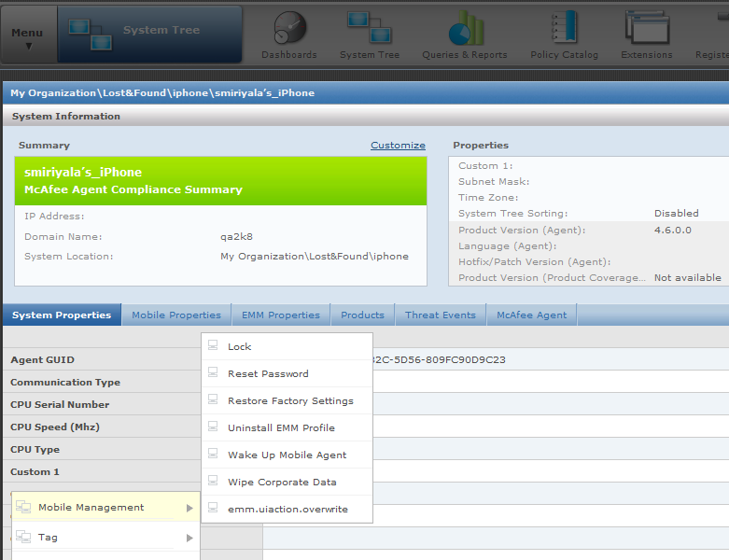Click the Disabled System Tree Sorting value

click(x=677, y=214)
